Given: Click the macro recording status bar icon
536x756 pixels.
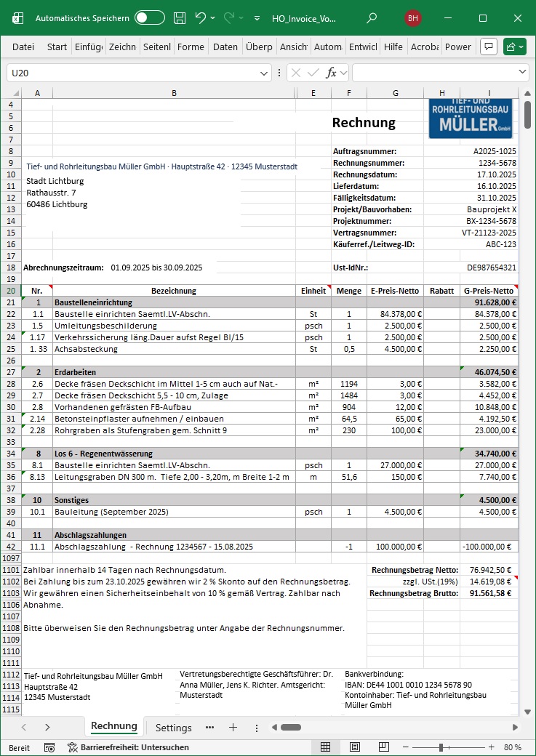Looking at the screenshot, I should point(49,747).
